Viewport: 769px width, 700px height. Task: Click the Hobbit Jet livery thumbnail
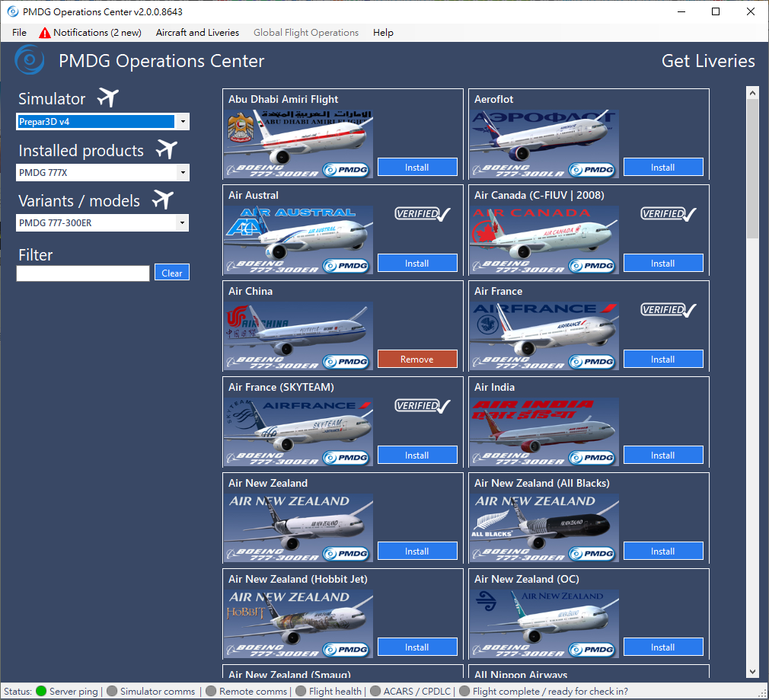tap(298, 624)
